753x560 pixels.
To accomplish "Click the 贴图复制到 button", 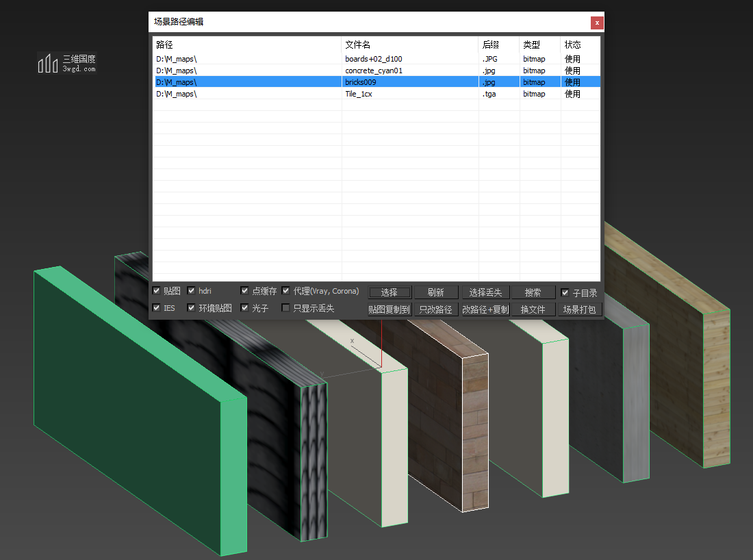I will pos(389,309).
